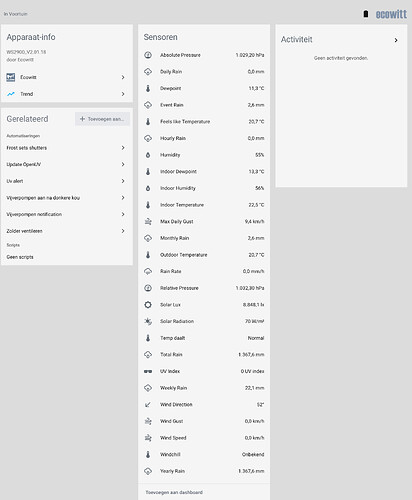Open the Zolder ventileren automation chevron

click(123, 231)
